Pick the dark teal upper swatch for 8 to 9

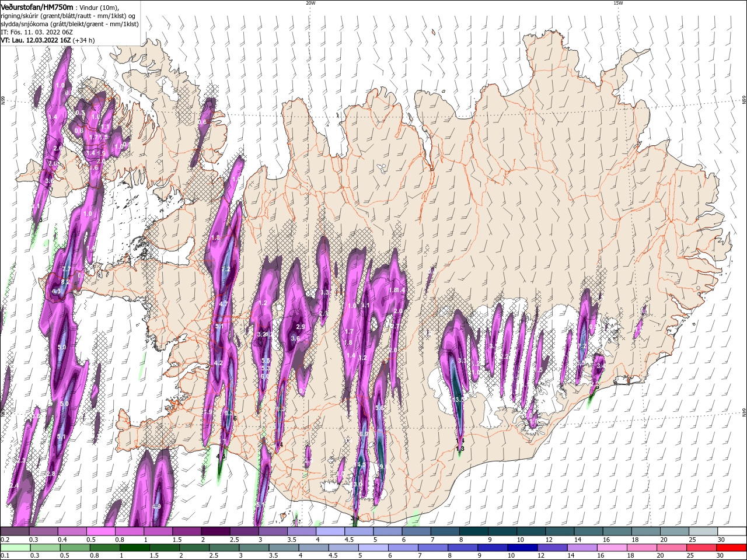tap(473, 531)
